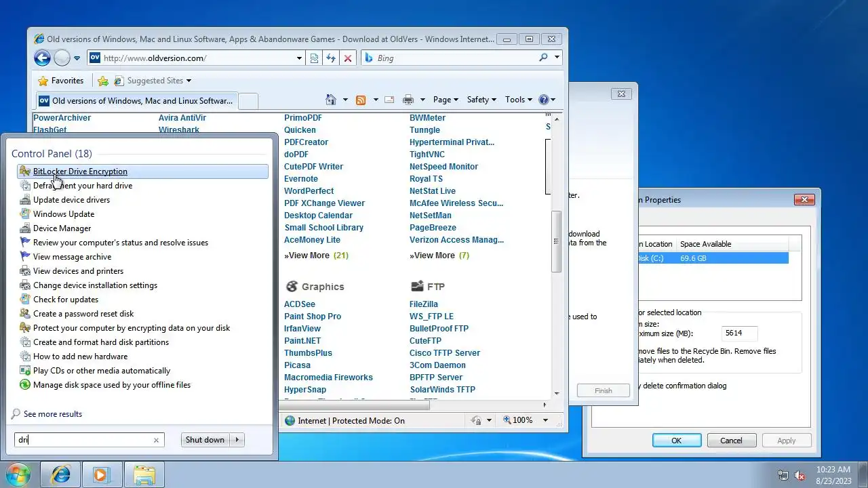Click the IE horizontal scrollbar right arrow
868x488 pixels.
pos(545,405)
